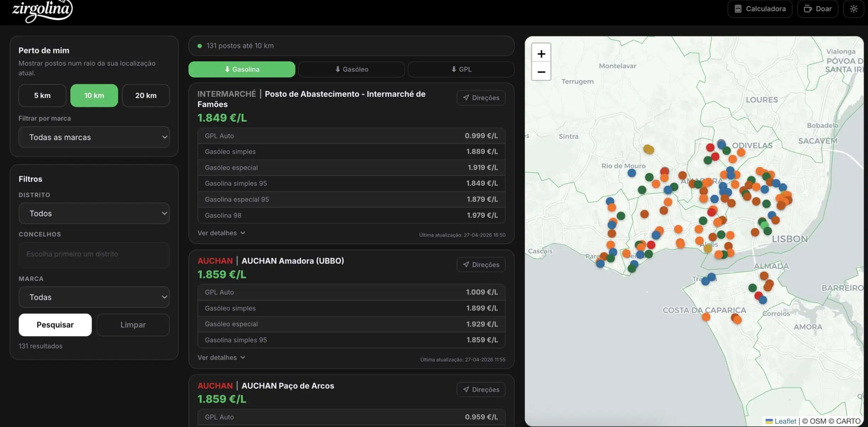Open the Distrito dropdown

pyautogui.click(x=94, y=213)
